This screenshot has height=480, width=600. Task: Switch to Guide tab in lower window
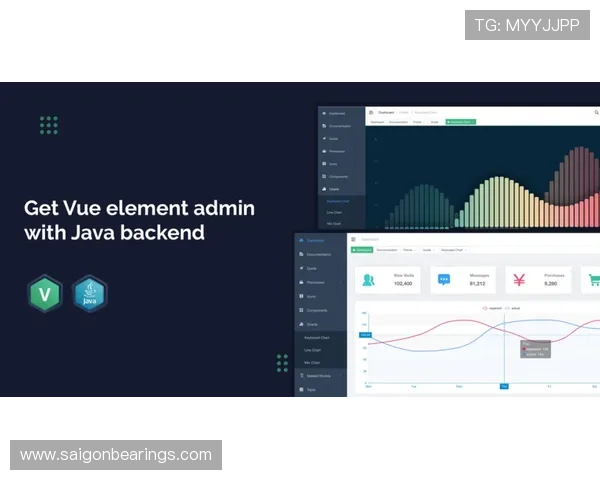[428, 250]
